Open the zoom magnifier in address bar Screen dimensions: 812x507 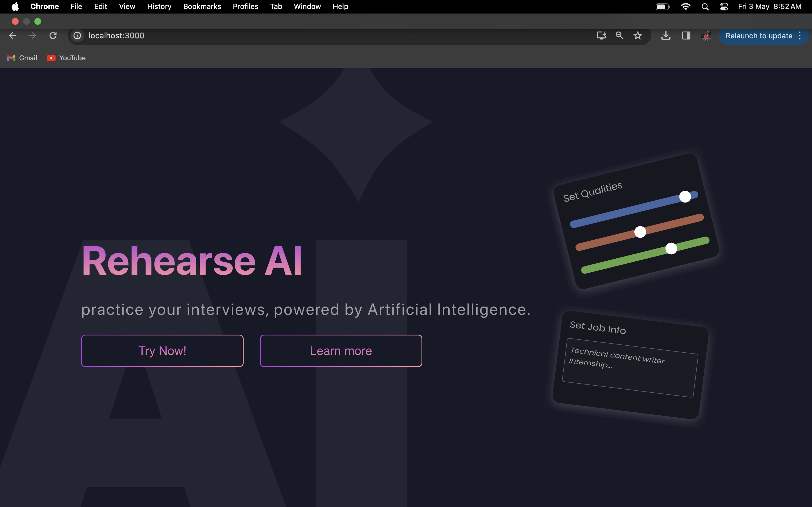pos(619,35)
